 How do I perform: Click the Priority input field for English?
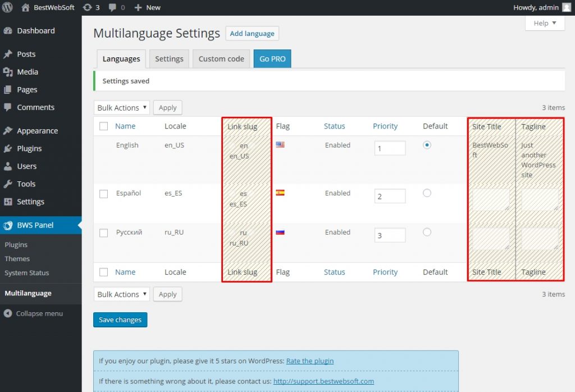pos(390,148)
